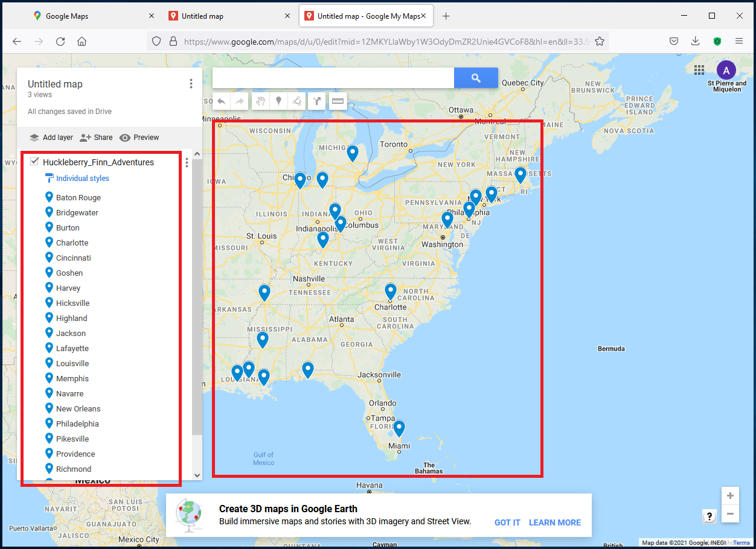
Task: Click the Individual styles paint roller
Action: [50, 179]
